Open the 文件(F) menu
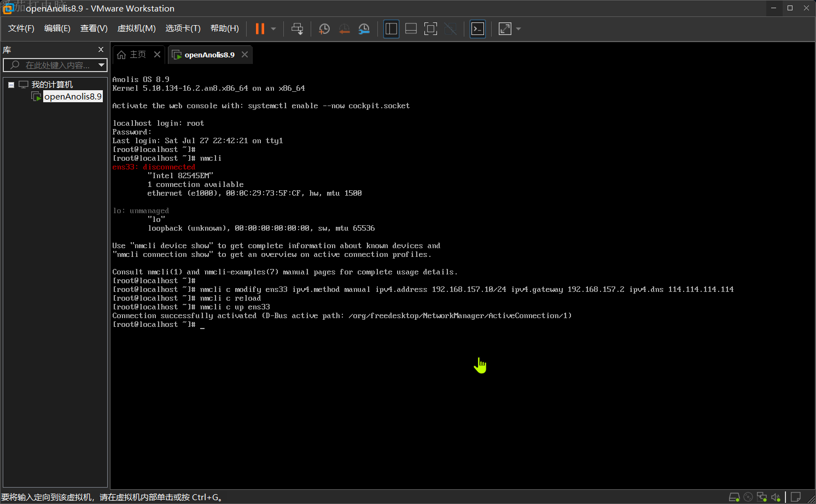816x504 pixels. click(21, 28)
